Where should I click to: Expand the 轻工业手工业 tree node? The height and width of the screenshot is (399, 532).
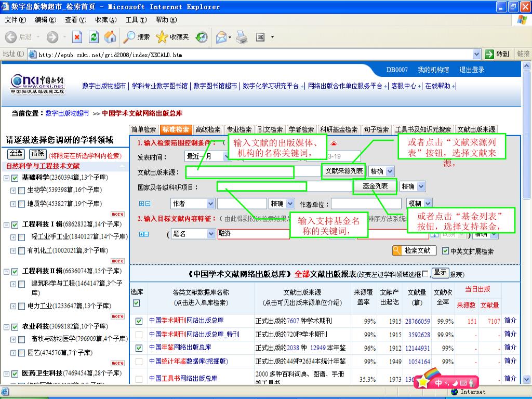coord(13,237)
